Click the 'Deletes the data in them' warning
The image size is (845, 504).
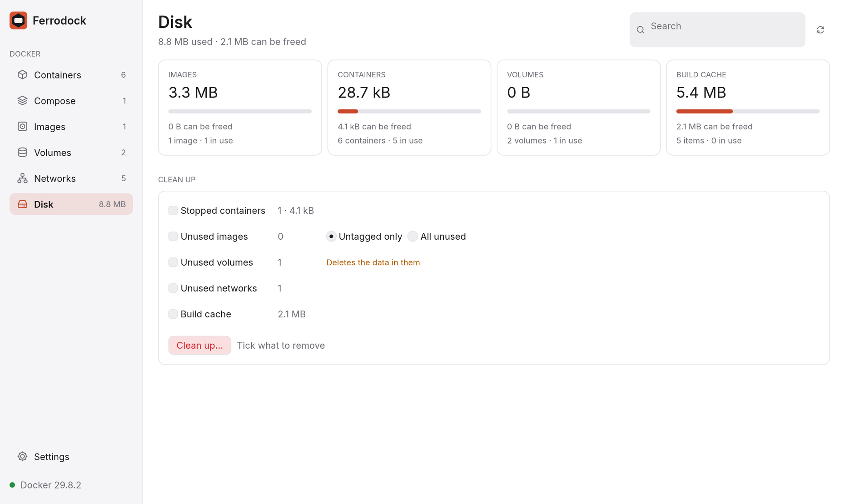click(x=373, y=262)
